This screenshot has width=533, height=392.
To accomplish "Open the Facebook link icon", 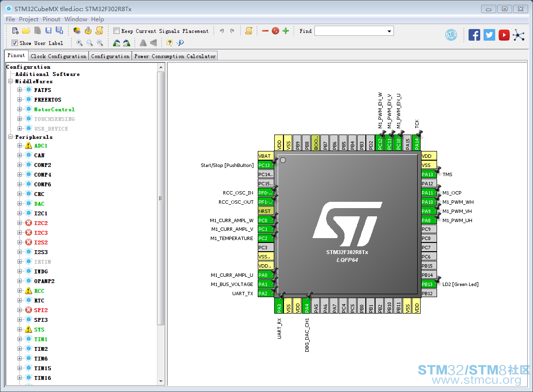I will (x=474, y=35).
